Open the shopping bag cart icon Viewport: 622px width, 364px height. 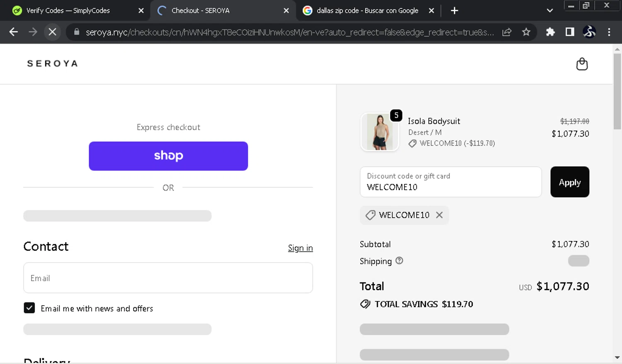pyautogui.click(x=582, y=64)
